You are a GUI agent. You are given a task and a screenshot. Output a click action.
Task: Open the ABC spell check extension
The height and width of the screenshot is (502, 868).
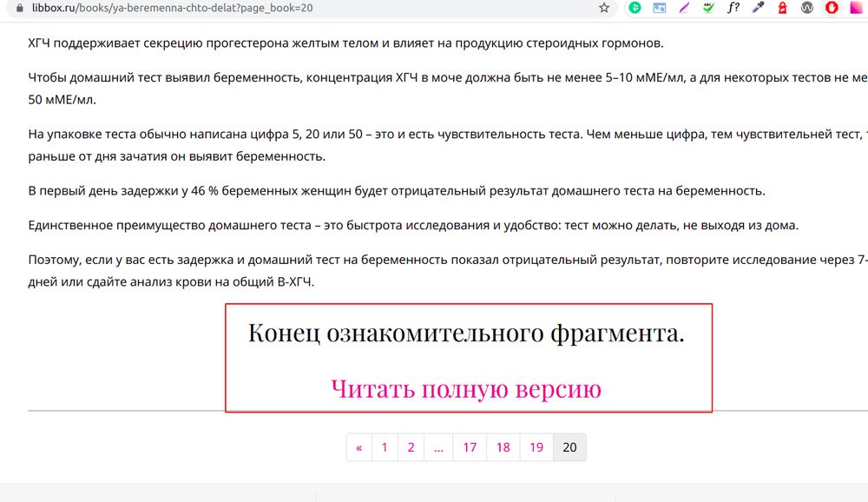tap(708, 8)
